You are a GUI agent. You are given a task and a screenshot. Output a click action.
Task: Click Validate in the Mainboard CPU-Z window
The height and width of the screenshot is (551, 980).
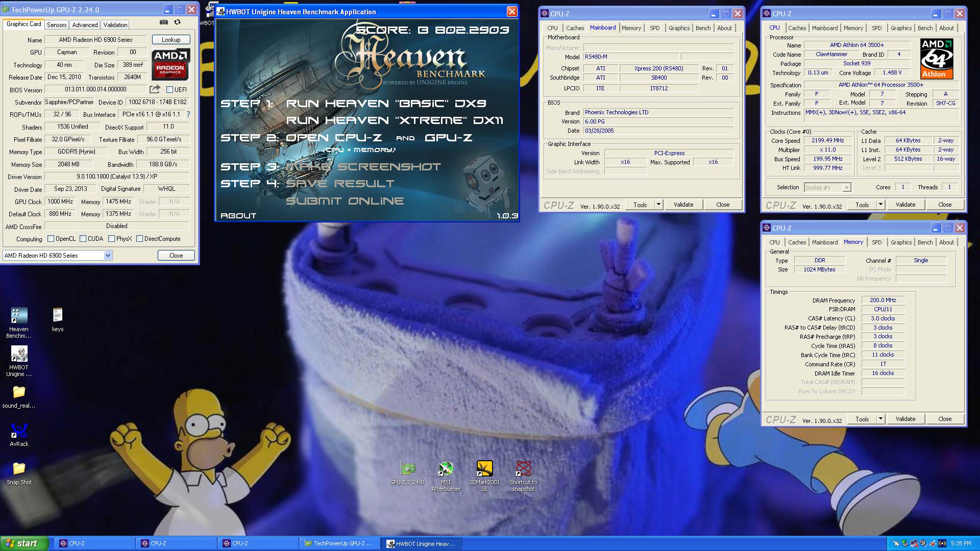(x=683, y=205)
